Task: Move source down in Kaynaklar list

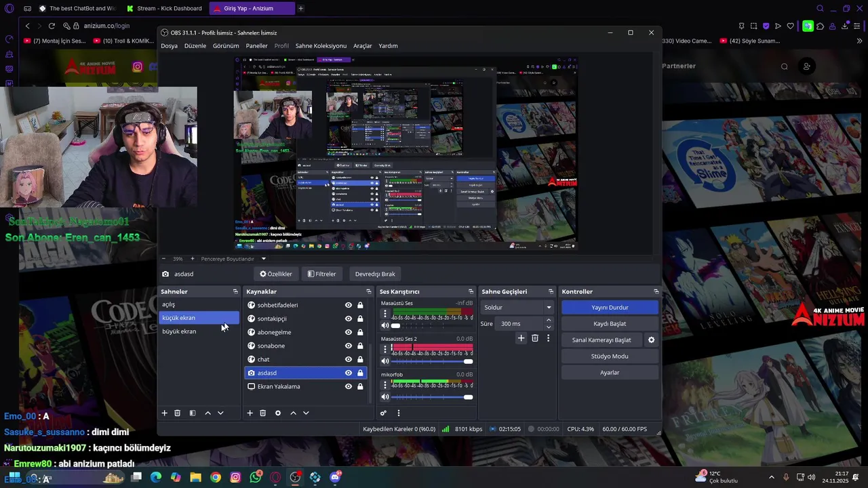Action: (306, 413)
